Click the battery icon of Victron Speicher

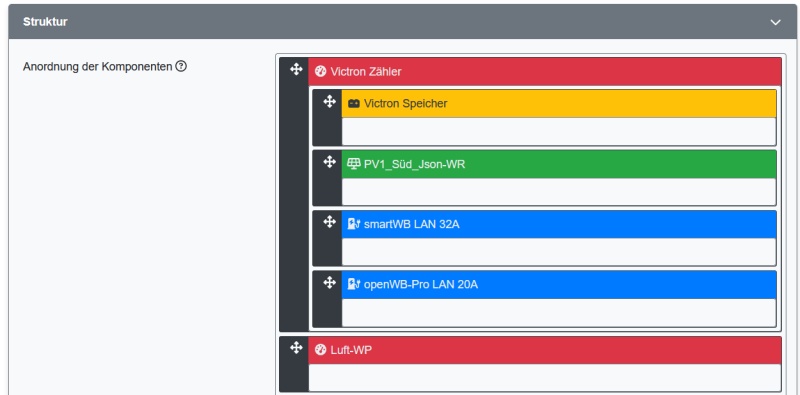(x=354, y=104)
